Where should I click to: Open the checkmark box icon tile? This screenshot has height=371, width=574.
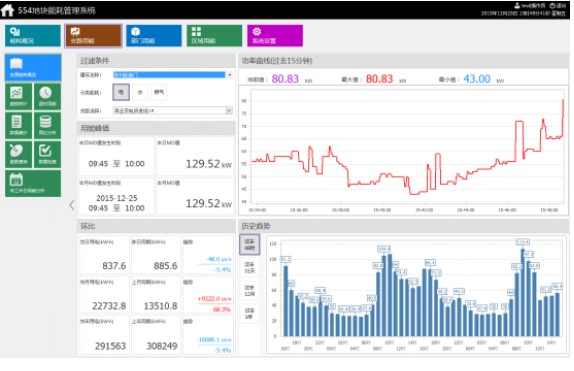[x=47, y=154]
